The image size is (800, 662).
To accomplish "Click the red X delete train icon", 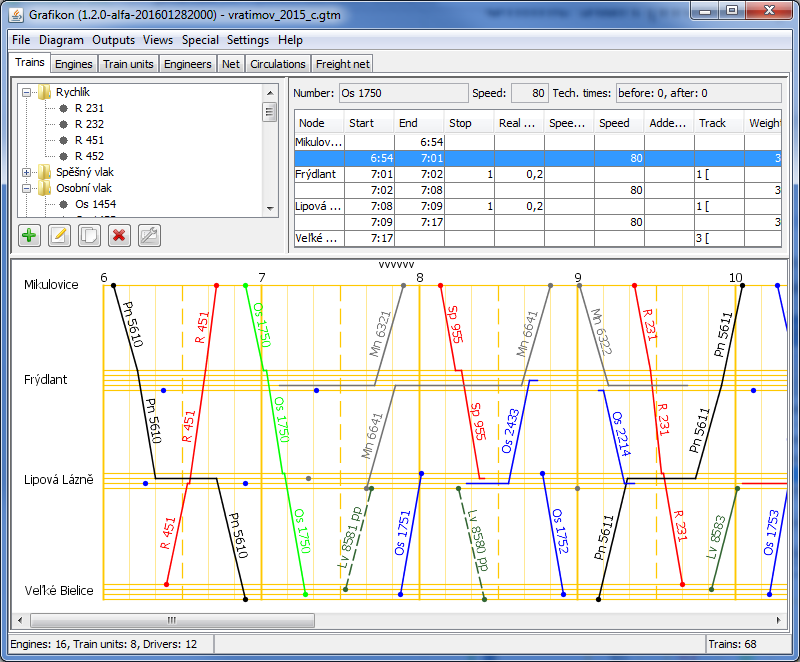I will click(x=119, y=236).
